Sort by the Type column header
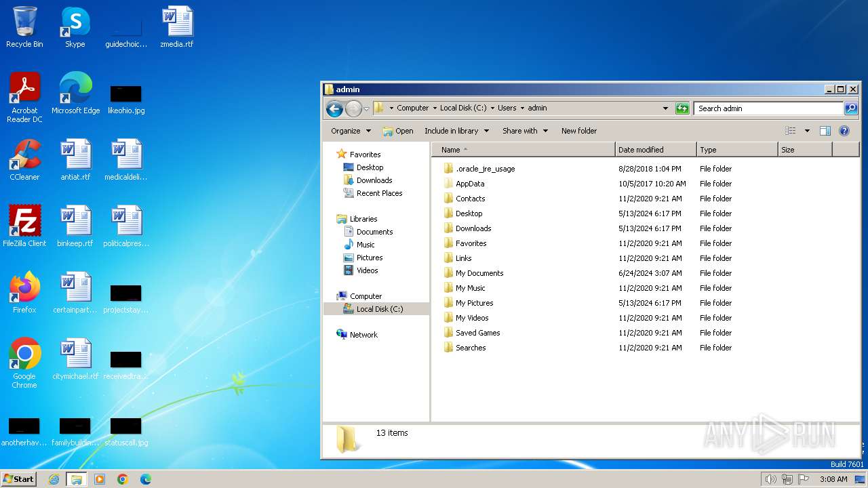The image size is (868, 488). (x=737, y=150)
